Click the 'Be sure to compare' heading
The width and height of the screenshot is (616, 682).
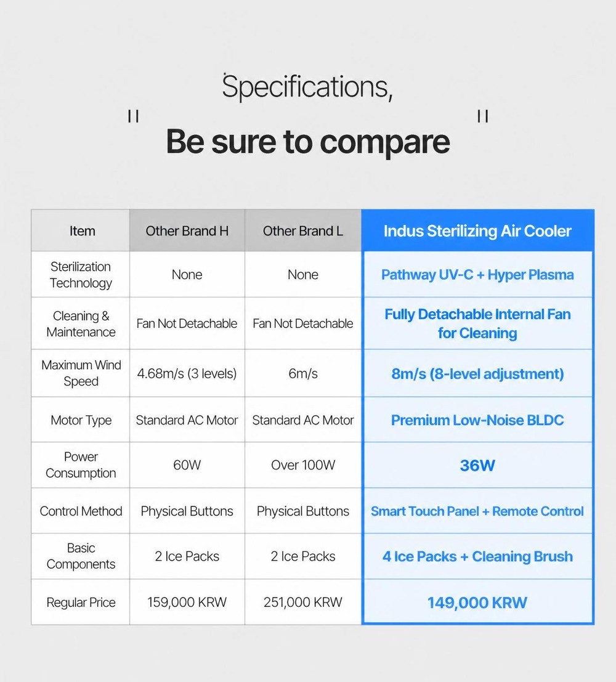[x=308, y=141]
